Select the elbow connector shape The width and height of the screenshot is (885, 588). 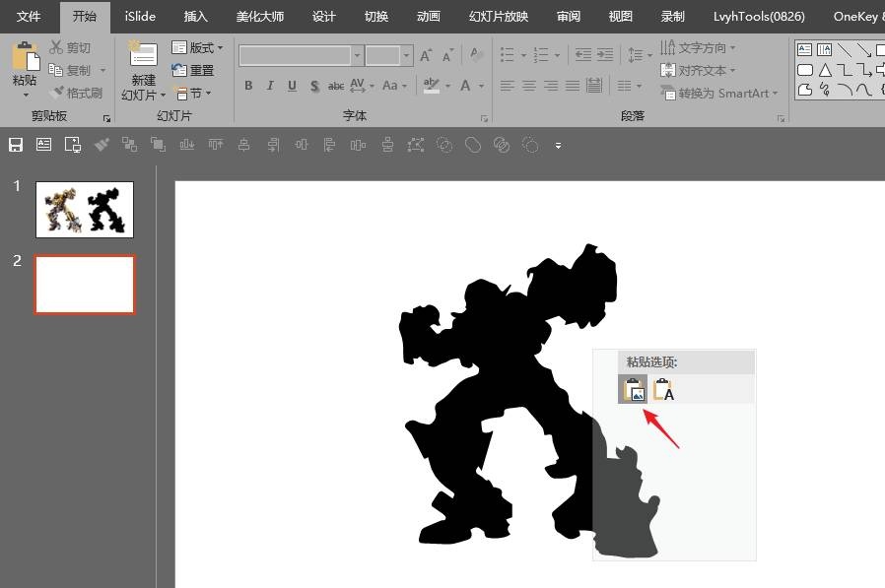(x=844, y=70)
